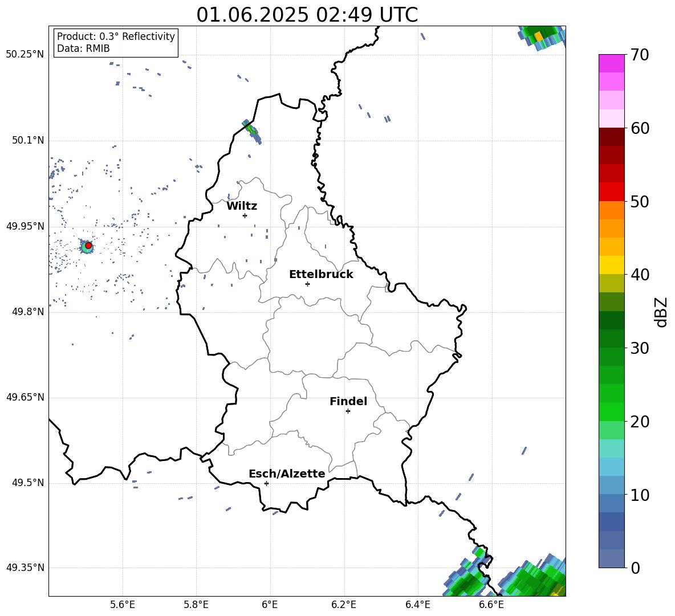Click the Wiltz label
The image size is (675, 616).
click(242, 206)
